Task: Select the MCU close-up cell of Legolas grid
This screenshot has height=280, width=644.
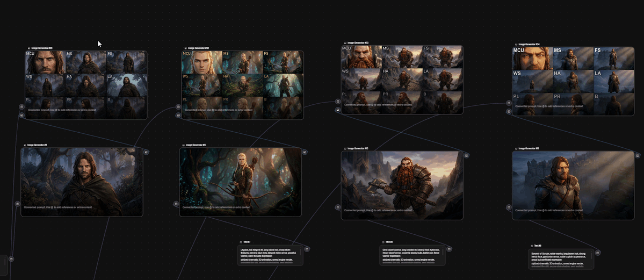Action: (202, 62)
